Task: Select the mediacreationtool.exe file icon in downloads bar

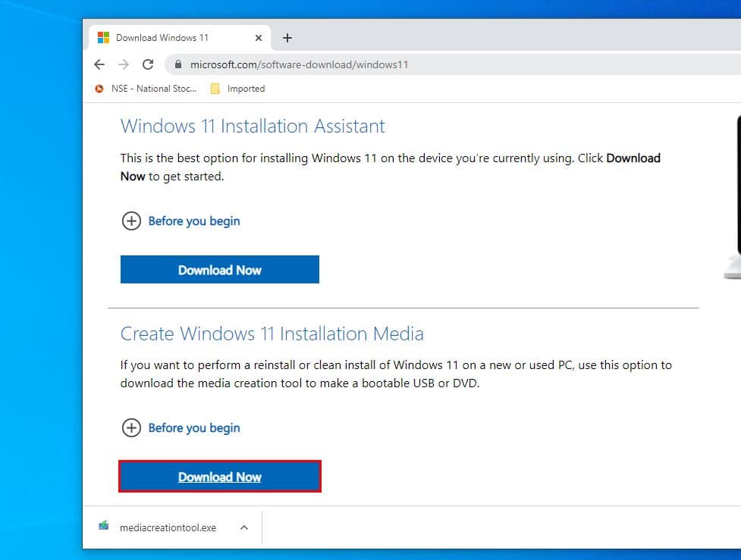Action: (105, 527)
